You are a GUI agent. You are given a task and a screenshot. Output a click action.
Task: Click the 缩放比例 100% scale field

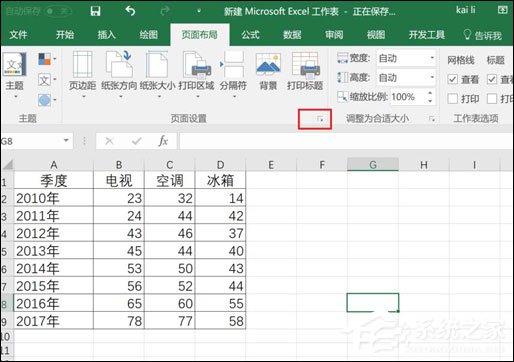click(x=408, y=97)
